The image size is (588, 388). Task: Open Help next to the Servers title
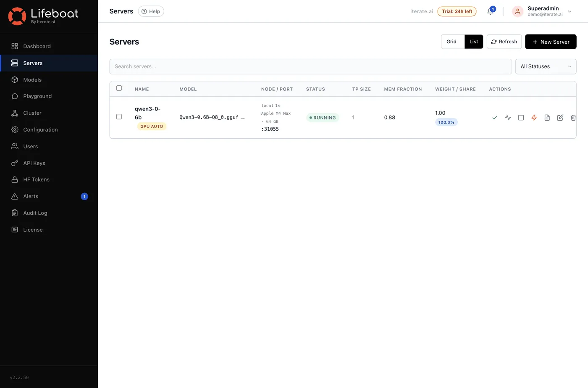151,11
